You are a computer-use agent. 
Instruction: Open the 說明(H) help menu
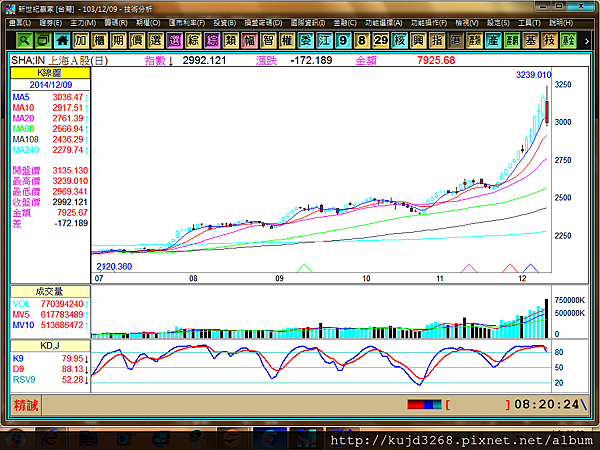click(561, 23)
